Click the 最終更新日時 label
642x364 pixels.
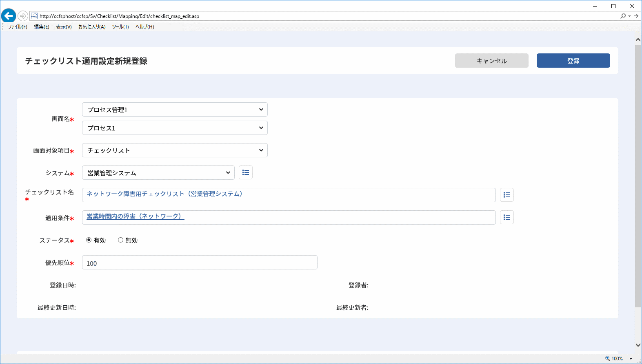click(x=57, y=308)
